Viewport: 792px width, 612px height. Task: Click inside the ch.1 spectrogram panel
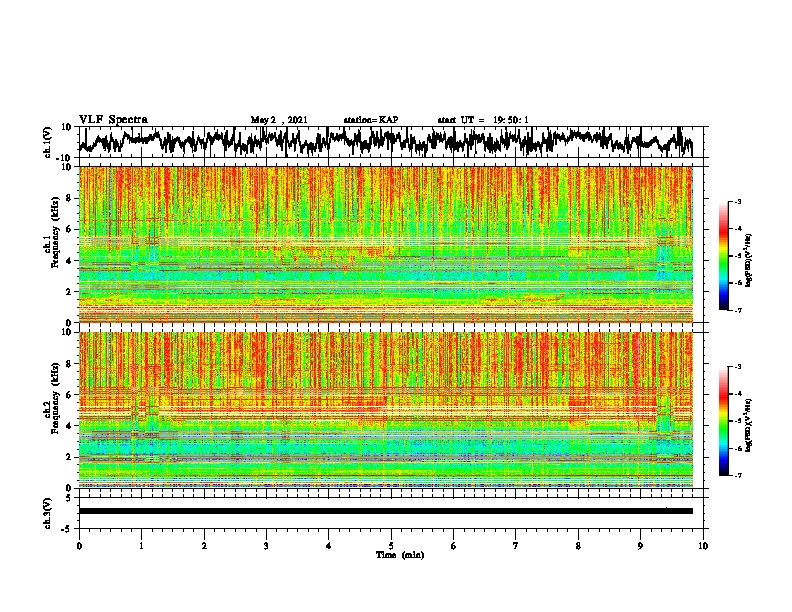386,244
